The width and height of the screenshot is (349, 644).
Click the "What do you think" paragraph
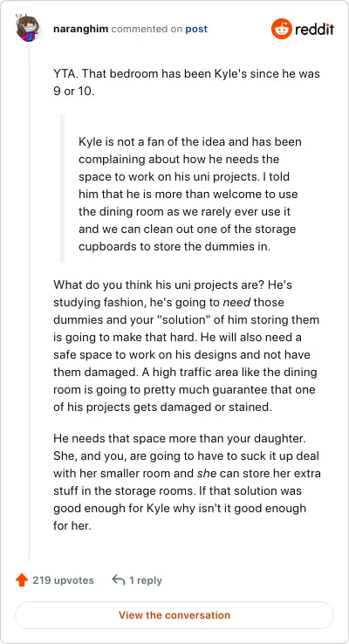[187, 346]
